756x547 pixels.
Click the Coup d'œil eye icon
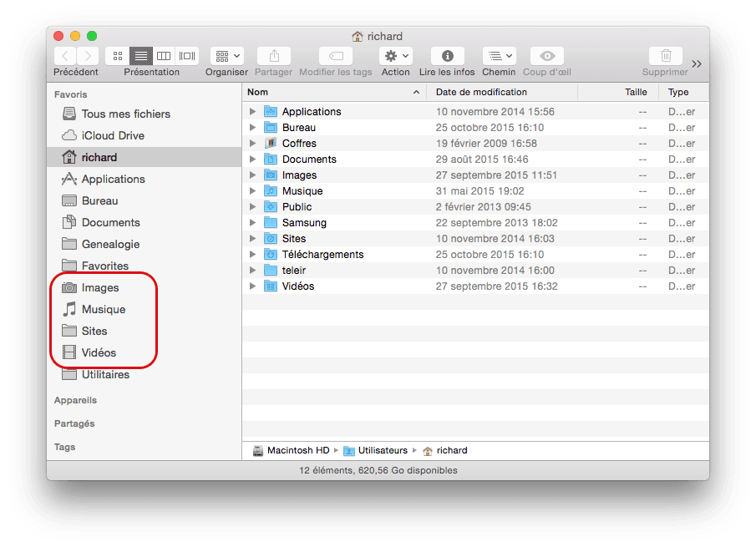(x=547, y=56)
